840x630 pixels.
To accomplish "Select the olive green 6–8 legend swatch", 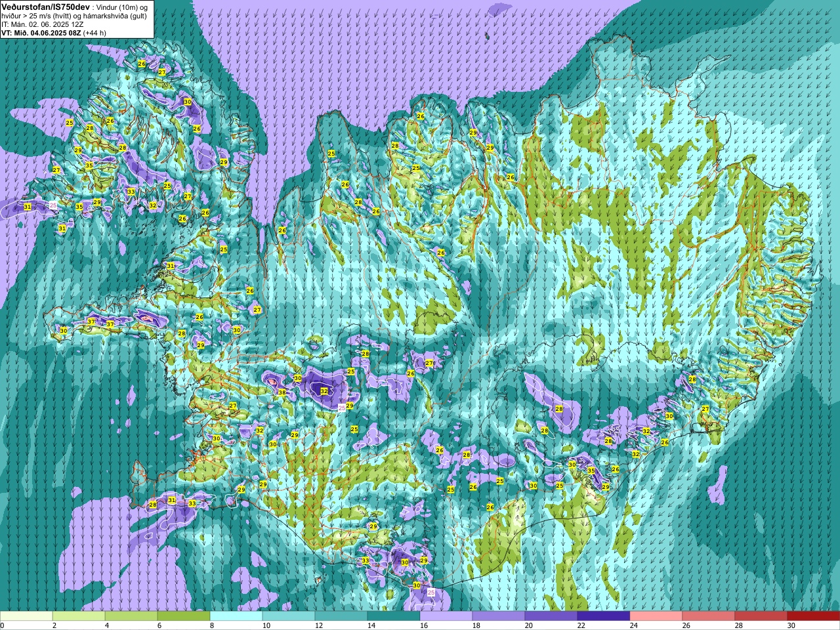I will [184, 616].
